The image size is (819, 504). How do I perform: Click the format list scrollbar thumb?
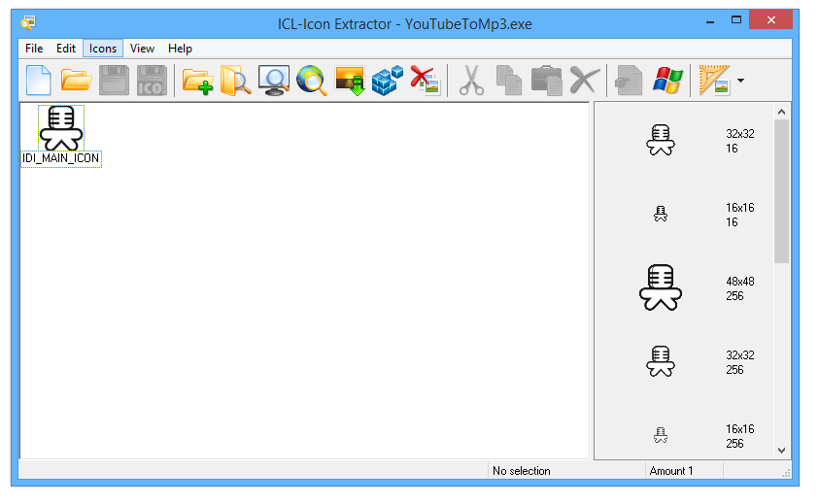coord(781,191)
